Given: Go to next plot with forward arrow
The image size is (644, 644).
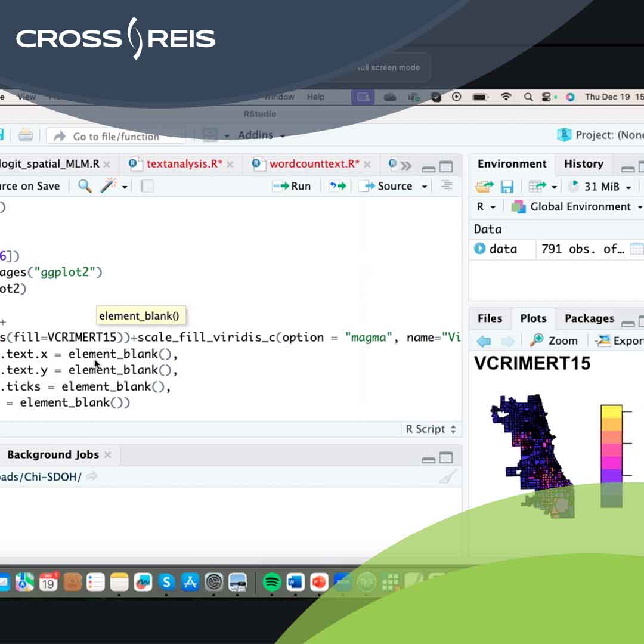Looking at the screenshot, I should point(507,341).
